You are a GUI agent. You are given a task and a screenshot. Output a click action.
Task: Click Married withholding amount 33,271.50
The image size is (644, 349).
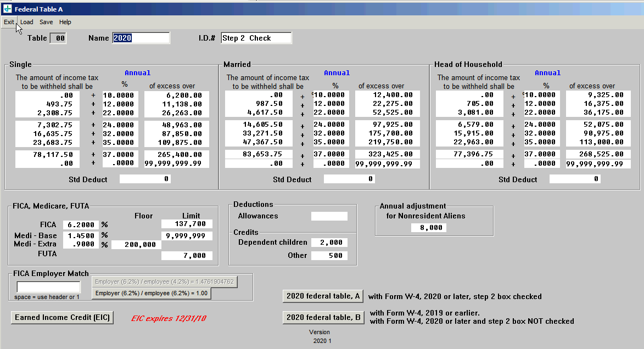pos(259,133)
